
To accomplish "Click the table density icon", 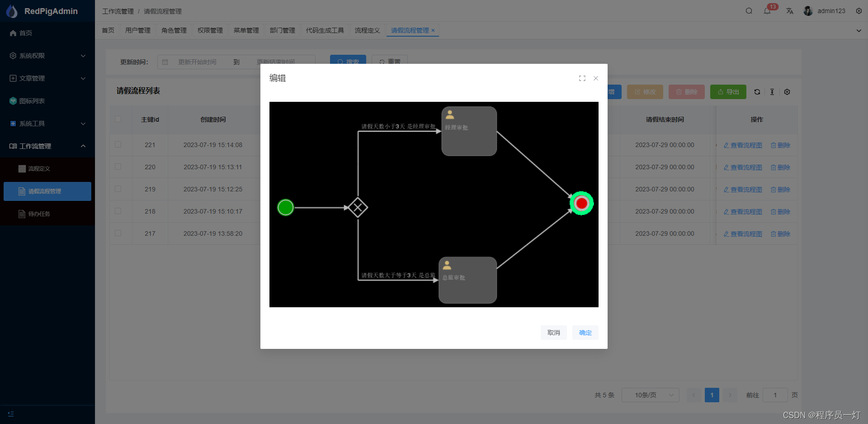I will pos(772,92).
